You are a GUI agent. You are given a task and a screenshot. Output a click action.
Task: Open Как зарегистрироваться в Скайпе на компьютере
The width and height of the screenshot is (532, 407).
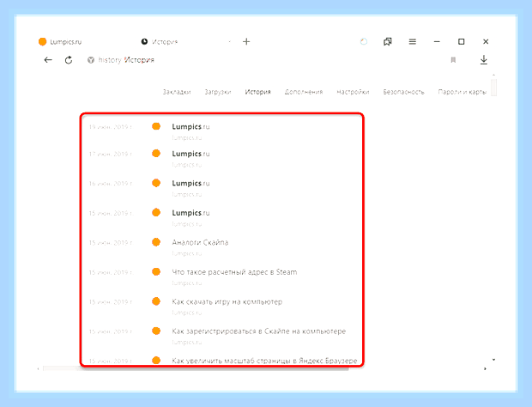coord(259,331)
